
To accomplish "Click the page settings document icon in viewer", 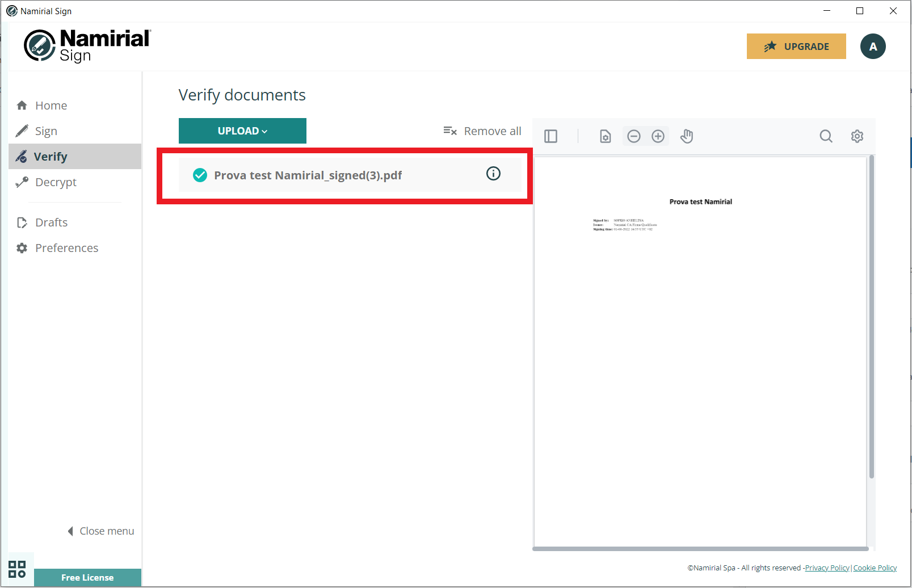I will [x=606, y=136].
